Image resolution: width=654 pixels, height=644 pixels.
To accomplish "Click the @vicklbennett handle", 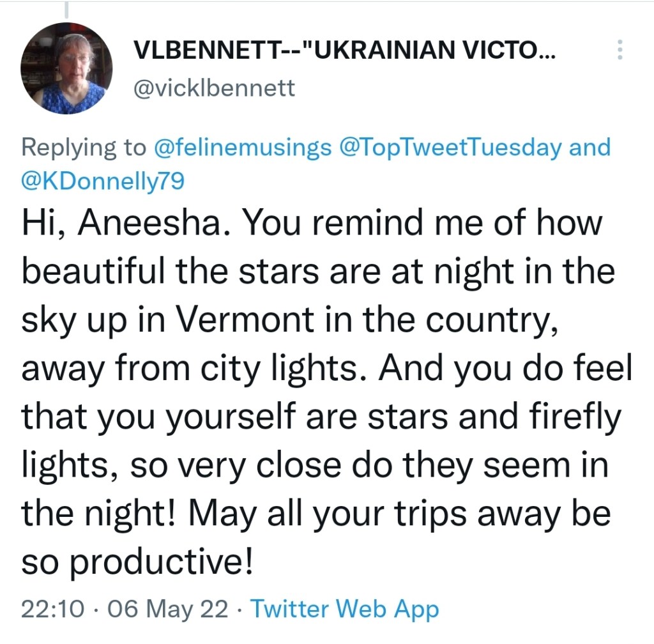I will 213,88.
